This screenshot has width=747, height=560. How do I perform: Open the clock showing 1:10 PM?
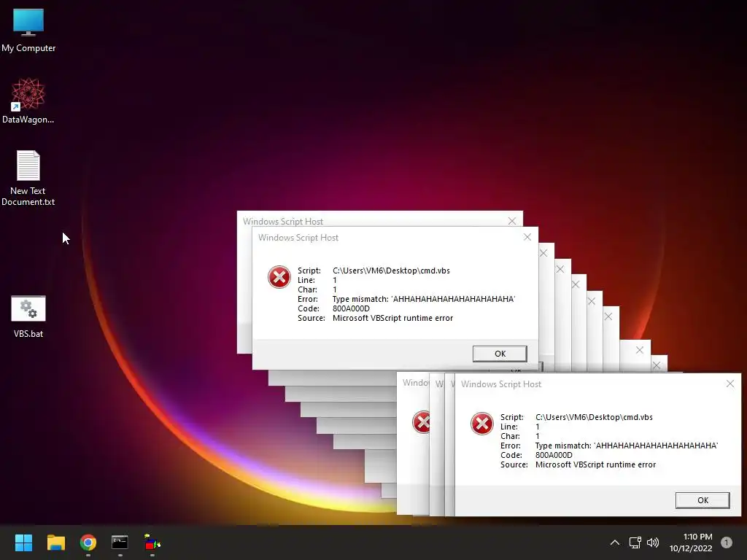click(x=691, y=542)
